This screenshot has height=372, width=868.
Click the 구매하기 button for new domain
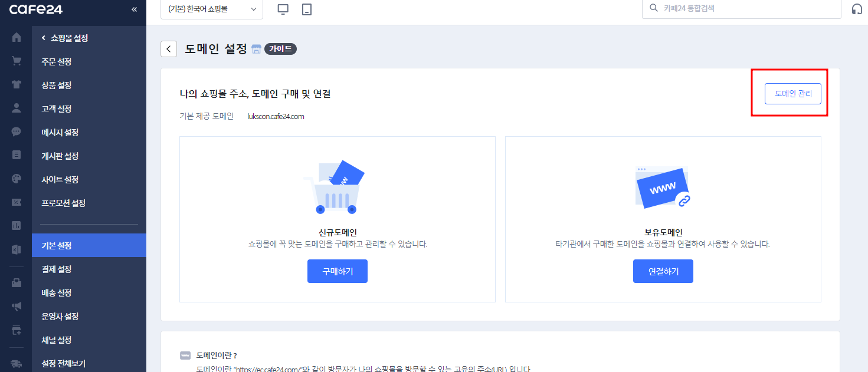pyautogui.click(x=337, y=271)
